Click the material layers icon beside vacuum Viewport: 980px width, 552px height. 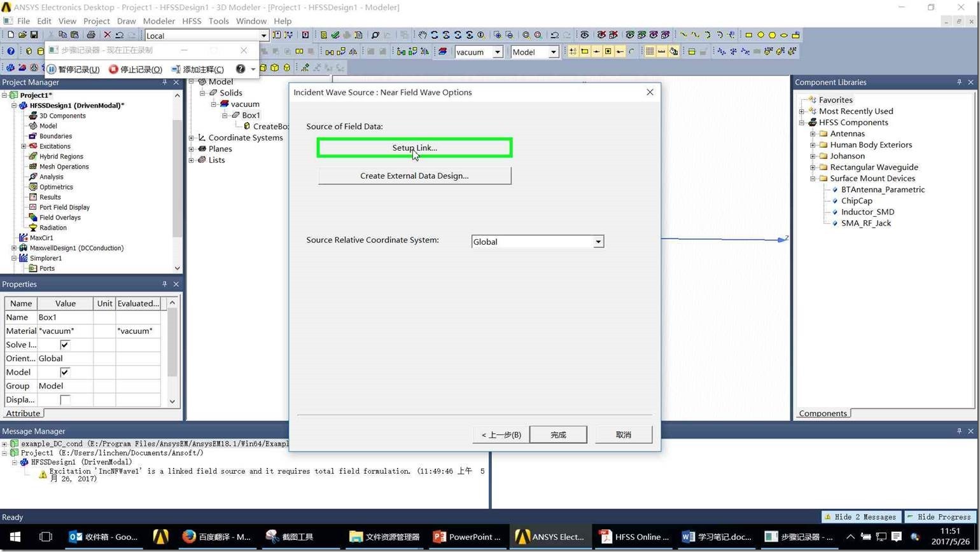[x=442, y=52]
